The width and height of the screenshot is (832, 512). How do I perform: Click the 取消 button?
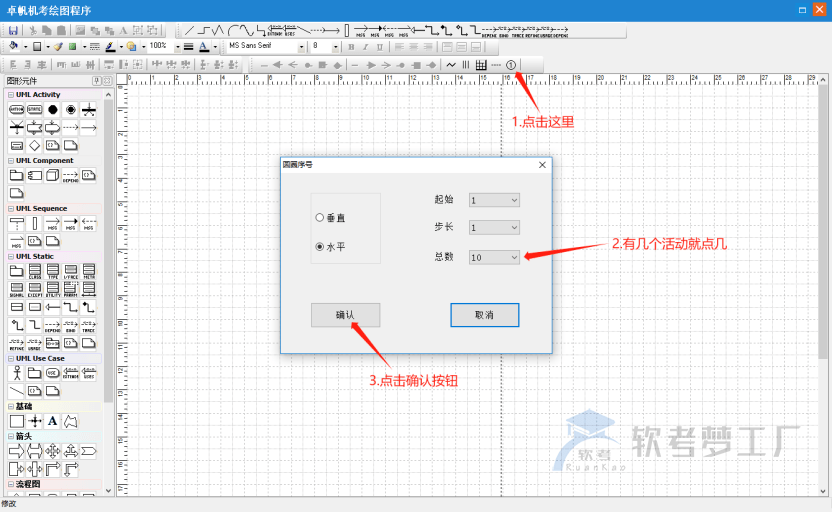(484, 315)
